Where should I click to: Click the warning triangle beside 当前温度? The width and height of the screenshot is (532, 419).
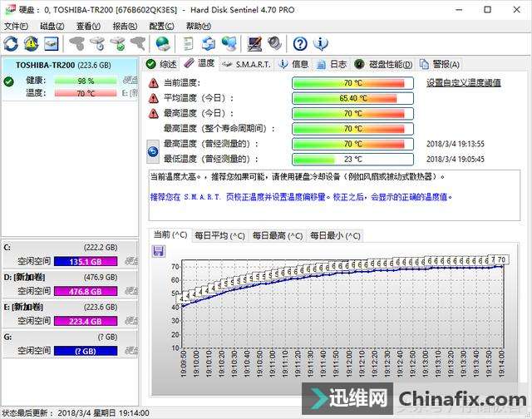coord(153,83)
